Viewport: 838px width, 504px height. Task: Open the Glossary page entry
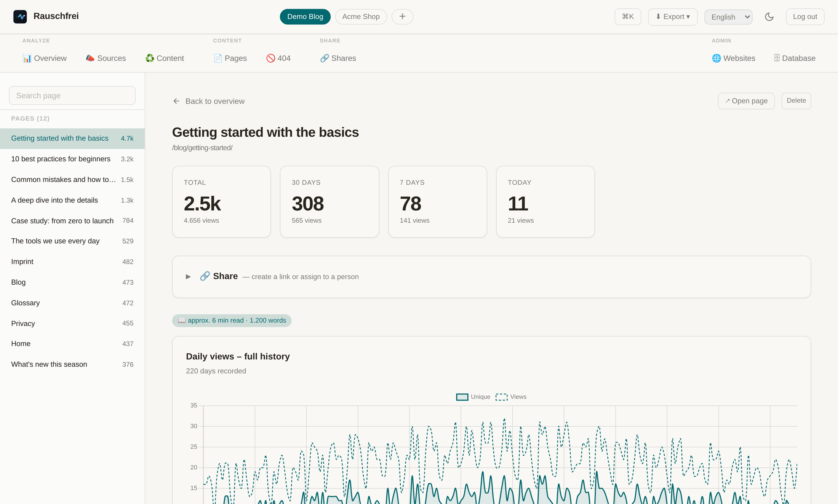coord(72,303)
